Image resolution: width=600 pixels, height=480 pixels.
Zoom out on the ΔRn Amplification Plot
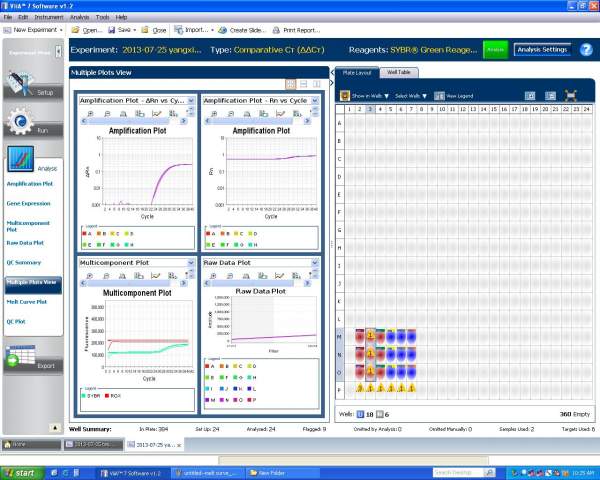point(107,113)
